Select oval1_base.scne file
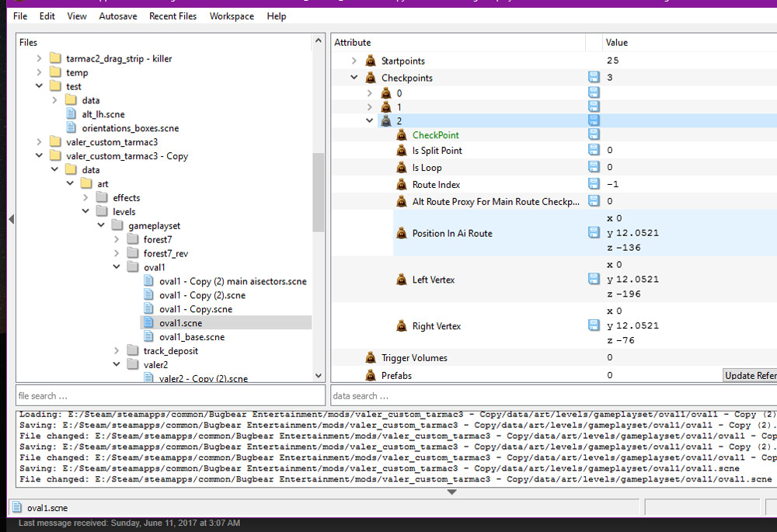Viewport: 777px width, 532px height. [x=192, y=337]
